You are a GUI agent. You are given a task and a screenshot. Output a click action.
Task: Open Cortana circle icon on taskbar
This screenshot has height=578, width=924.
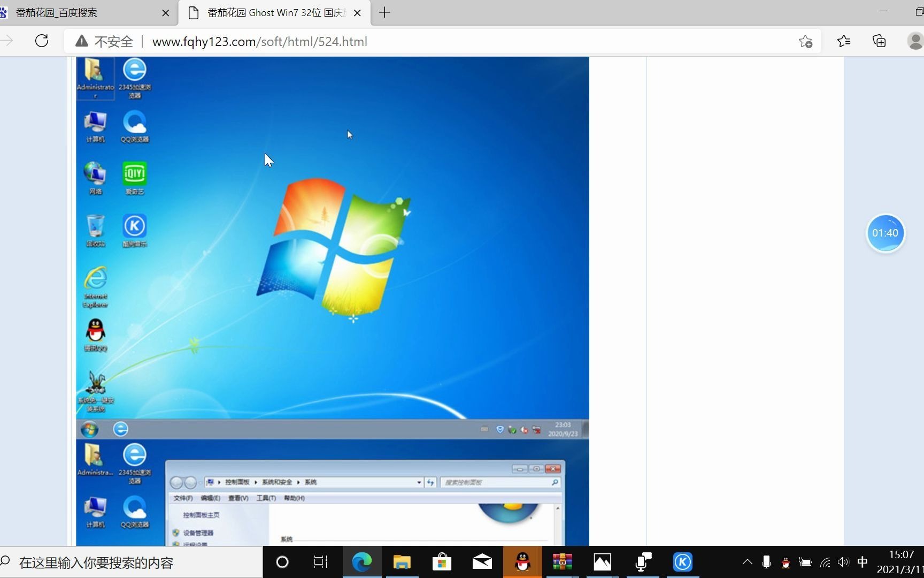(x=282, y=562)
